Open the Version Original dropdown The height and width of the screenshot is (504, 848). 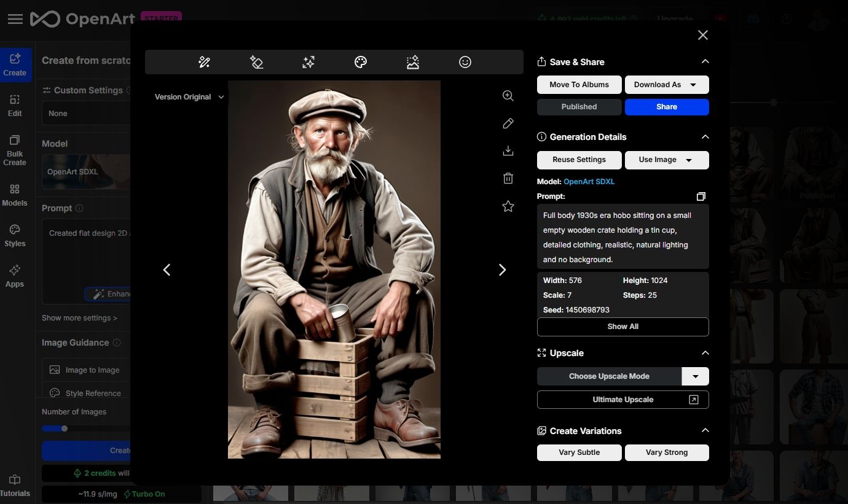[189, 97]
